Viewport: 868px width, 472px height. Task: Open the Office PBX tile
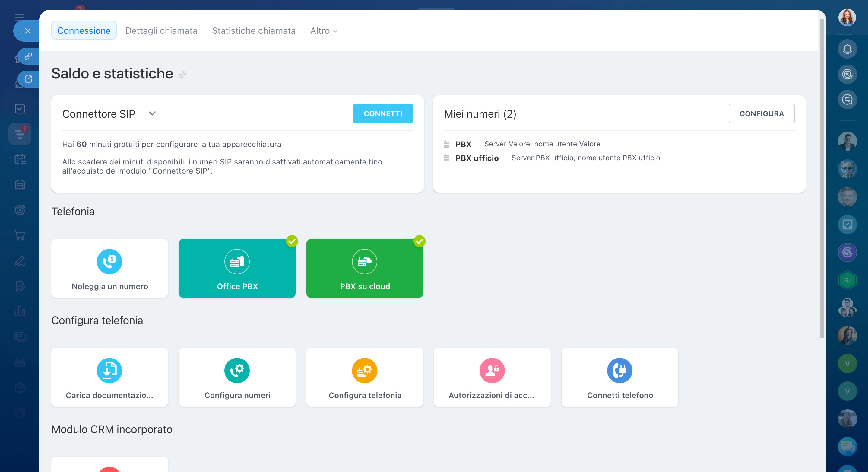coord(237,268)
